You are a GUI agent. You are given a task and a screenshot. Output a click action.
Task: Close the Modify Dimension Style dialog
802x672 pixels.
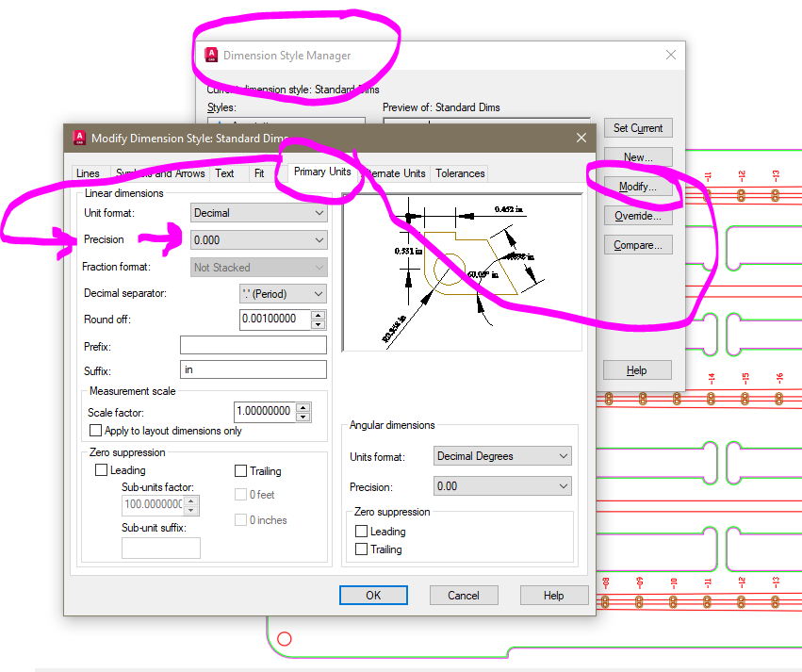[581, 138]
